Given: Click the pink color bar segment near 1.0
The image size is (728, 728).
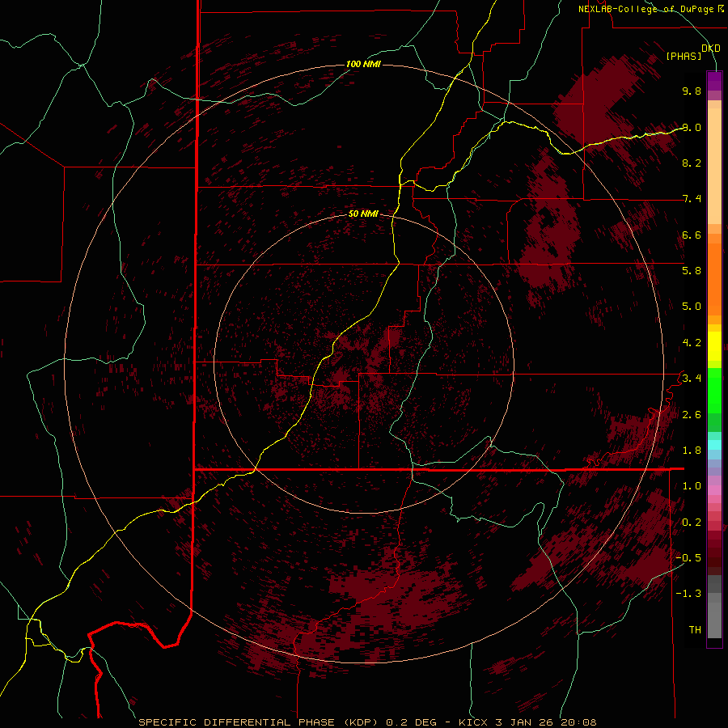Looking at the screenshot, I should 714,489.
